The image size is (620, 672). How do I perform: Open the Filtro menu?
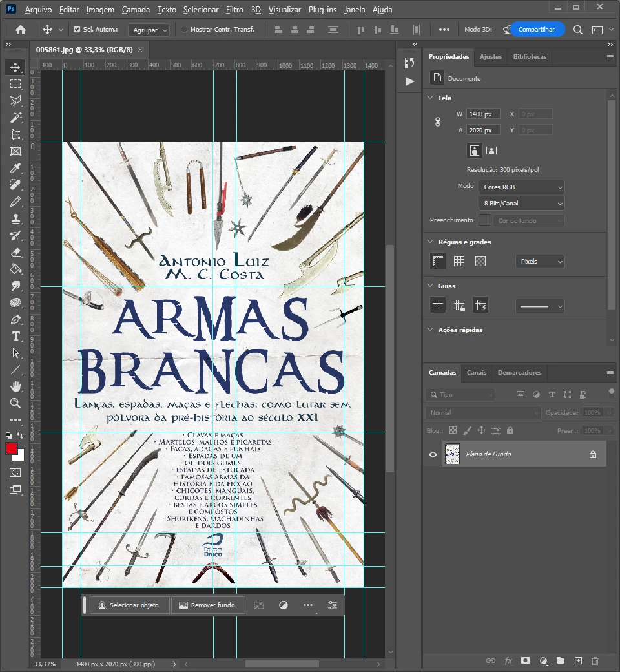point(234,10)
